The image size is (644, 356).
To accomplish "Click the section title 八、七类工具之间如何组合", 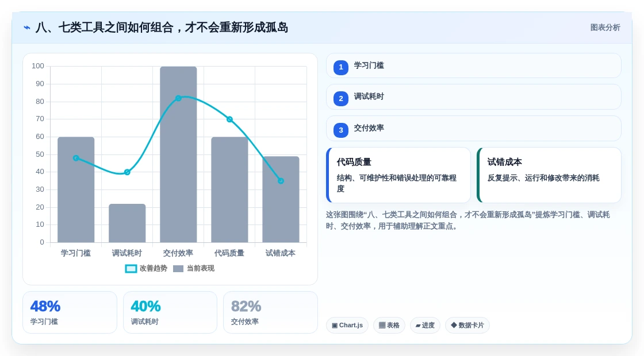I will (x=162, y=28).
